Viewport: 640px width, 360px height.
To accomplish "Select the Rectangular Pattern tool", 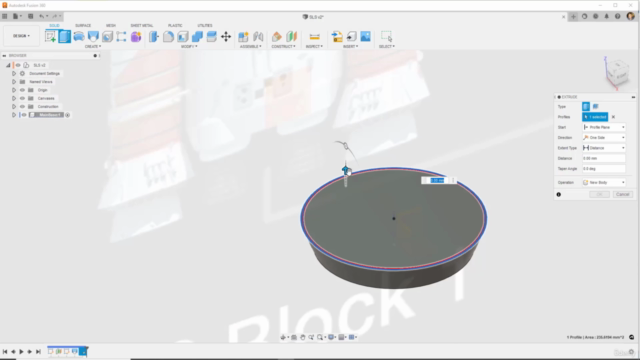I will [121, 36].
